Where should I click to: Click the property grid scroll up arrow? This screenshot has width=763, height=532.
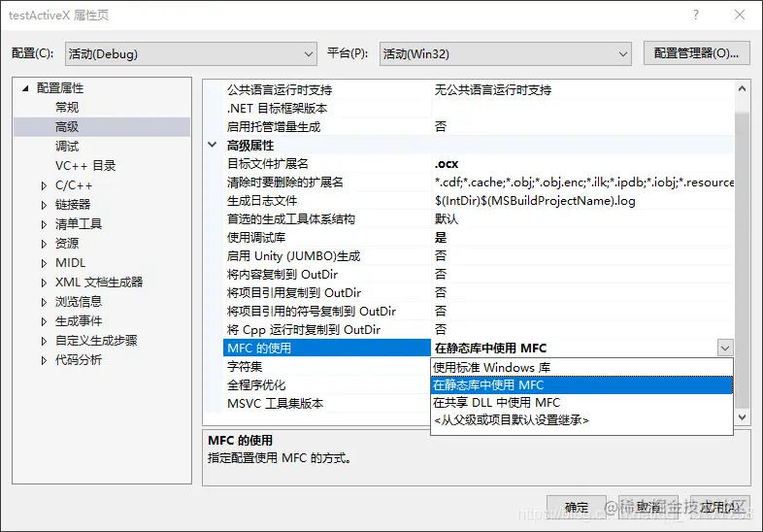point(742,88)
